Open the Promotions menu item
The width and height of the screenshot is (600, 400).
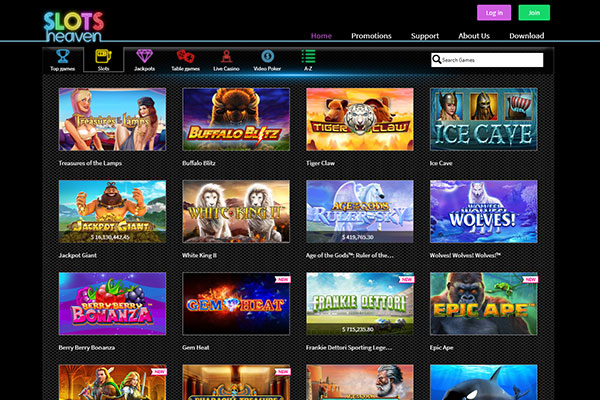pos(371,36)
